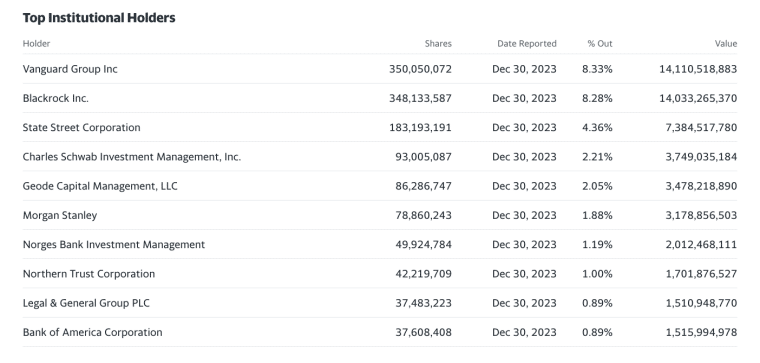Click the Date Reported column header
Image resolution: width=760 pixels, height=363 pixels.
click(x=527, y=44)
